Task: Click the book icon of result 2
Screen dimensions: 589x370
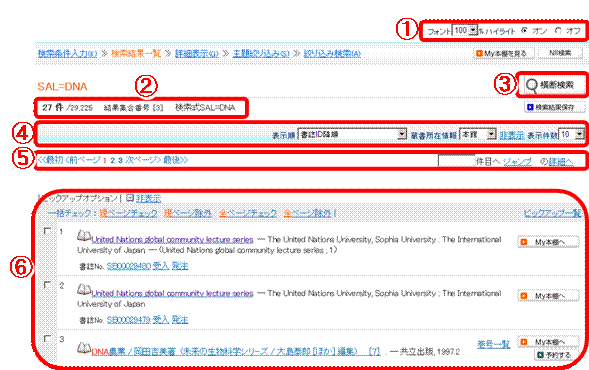Action: coord(84,290)
